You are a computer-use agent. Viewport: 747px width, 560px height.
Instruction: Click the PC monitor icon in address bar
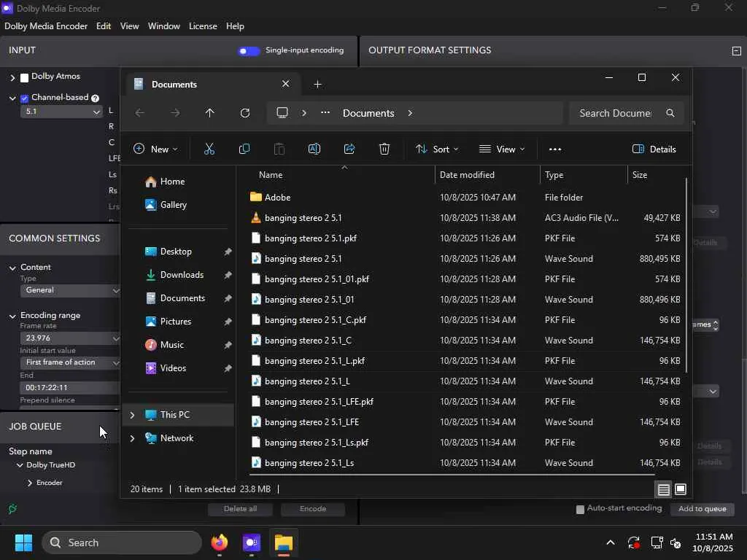tap(282, 113)
